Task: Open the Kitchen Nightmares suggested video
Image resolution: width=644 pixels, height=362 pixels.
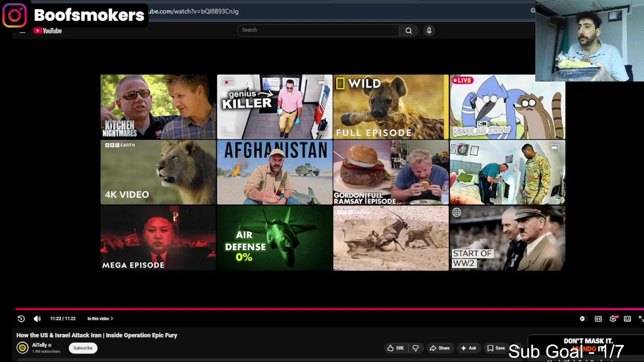Action: [x=158, y=107]
